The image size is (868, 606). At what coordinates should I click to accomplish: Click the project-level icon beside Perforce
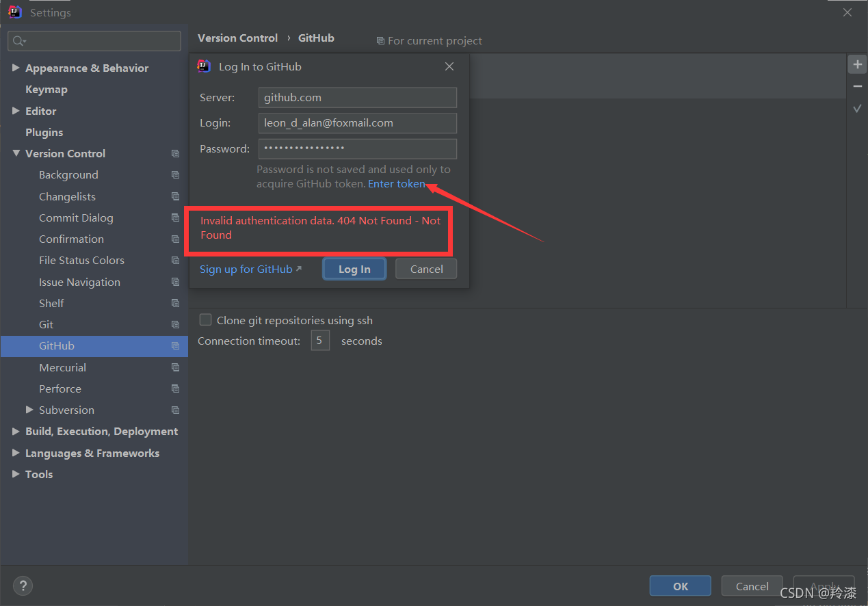click(x=176, y=388)
